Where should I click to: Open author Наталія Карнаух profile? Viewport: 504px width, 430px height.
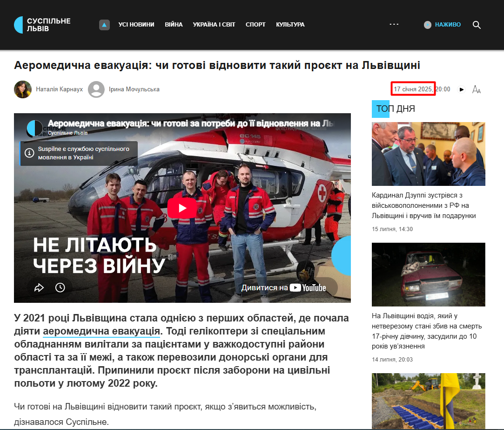pyautogui.click(x=59, y=89)
